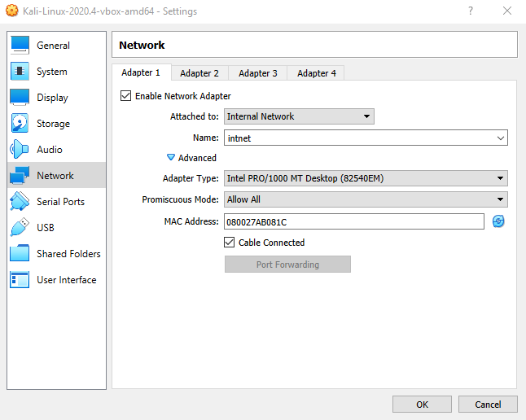Switch to the Adapter 4 tab
This screenshot has height=420, width=526.
click(317, 73)
